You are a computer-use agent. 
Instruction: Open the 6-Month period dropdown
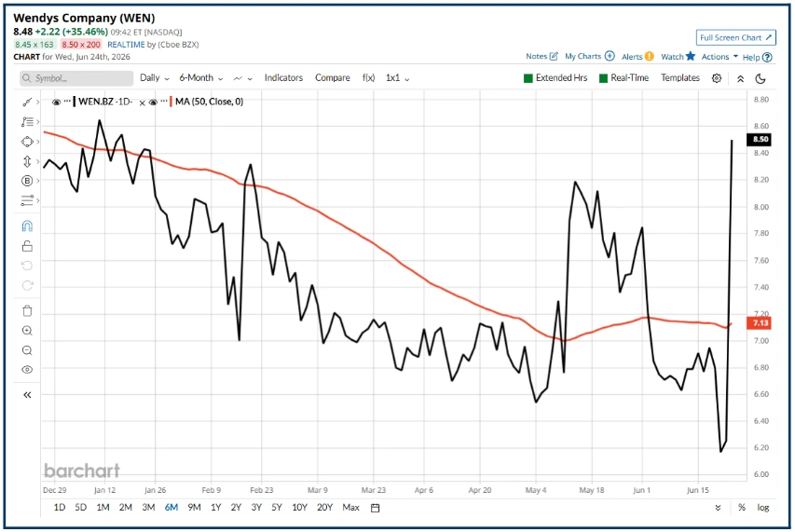(200, 78)
